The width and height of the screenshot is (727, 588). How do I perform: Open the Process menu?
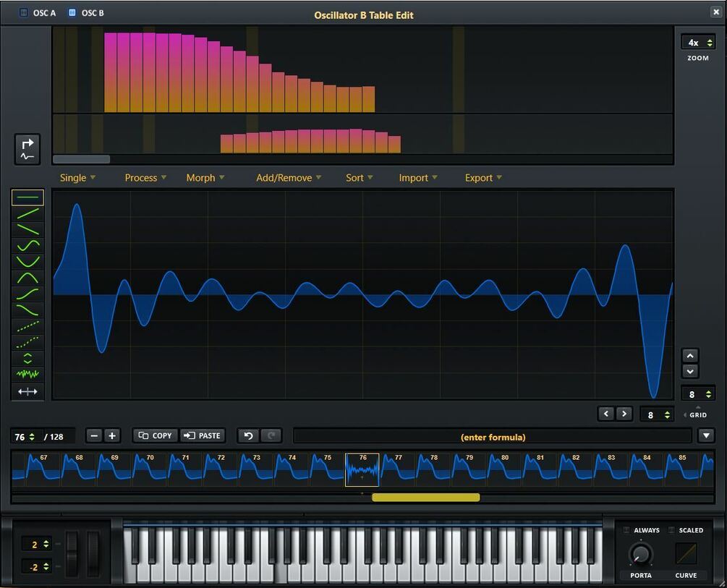pos(145,178)
